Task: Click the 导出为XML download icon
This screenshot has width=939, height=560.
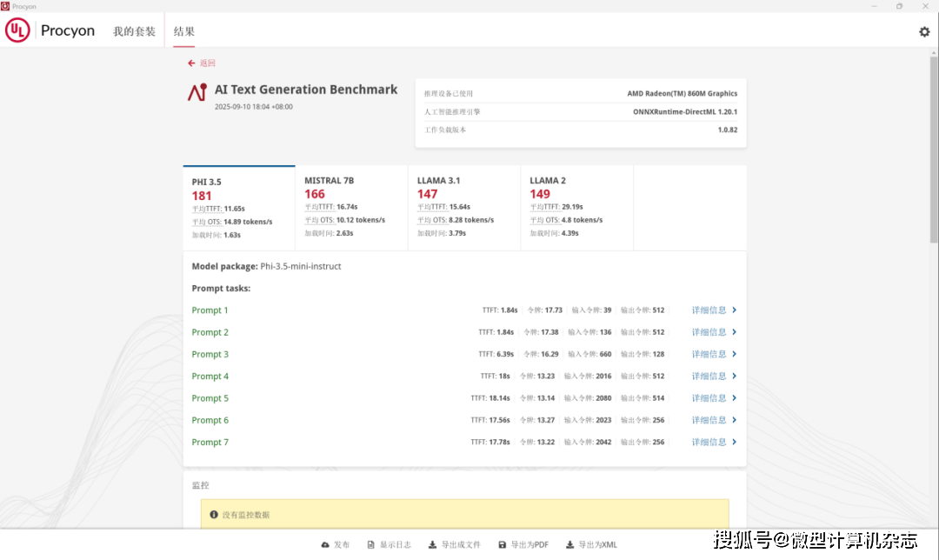Action: (x=570, y=545)
